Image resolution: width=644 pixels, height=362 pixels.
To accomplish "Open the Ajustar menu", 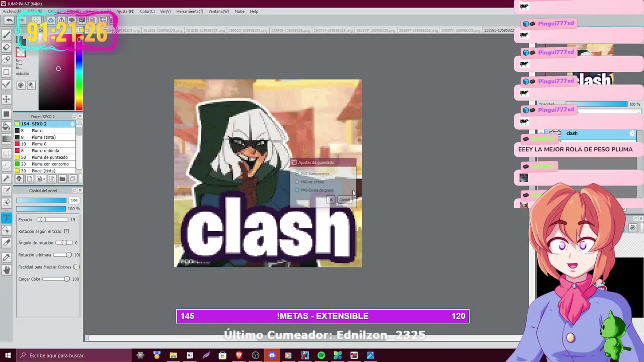I will (125, 11).
